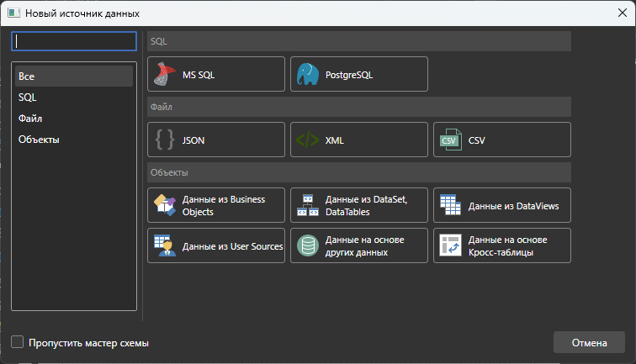The width and height of the screenshot is (636, 364).
Task: Click the PostgreSQL elephant icon
Action: (x=308, y=74)
